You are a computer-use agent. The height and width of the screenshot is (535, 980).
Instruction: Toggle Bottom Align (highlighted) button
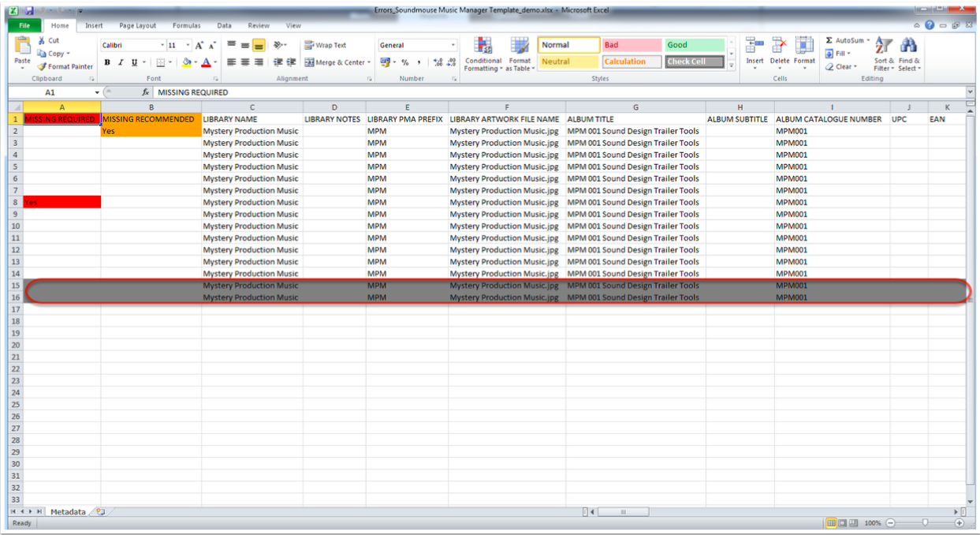(259, 46)
